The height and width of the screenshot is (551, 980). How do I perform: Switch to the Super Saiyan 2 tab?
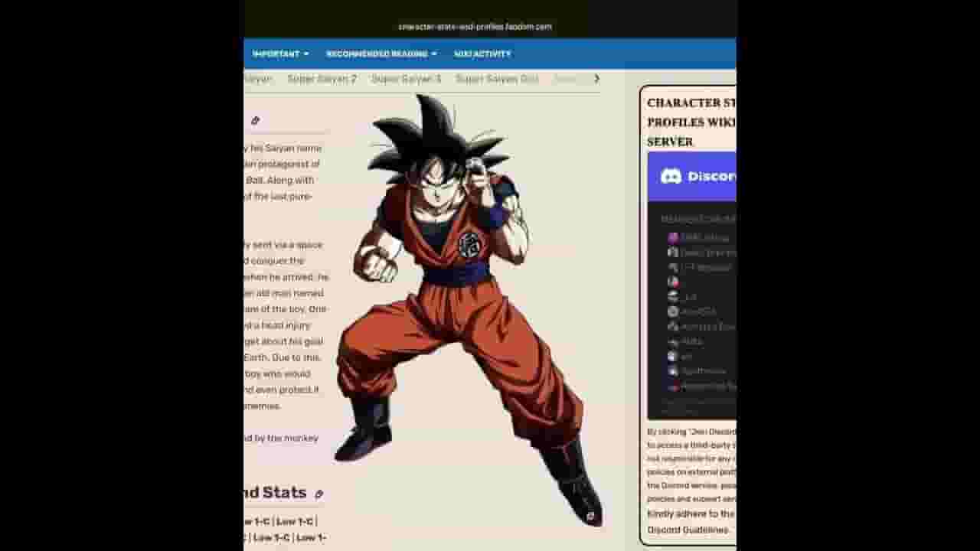tap(322, 79)
